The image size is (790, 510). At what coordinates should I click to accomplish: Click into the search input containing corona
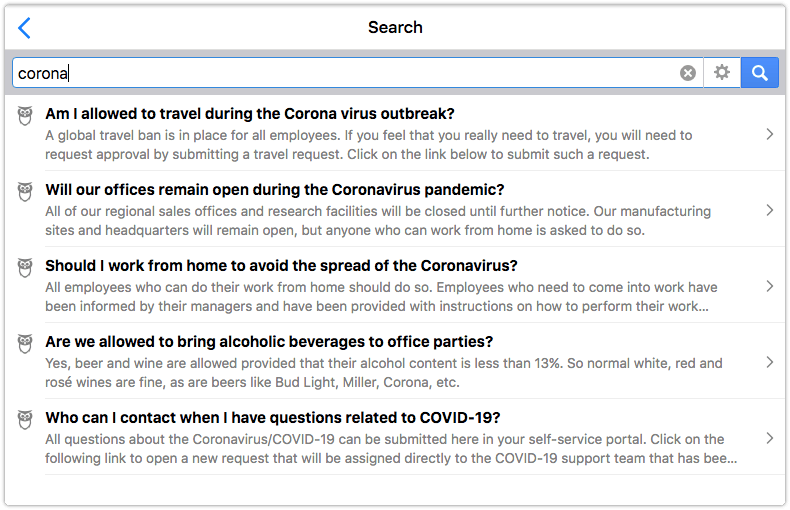coord(346,73)
